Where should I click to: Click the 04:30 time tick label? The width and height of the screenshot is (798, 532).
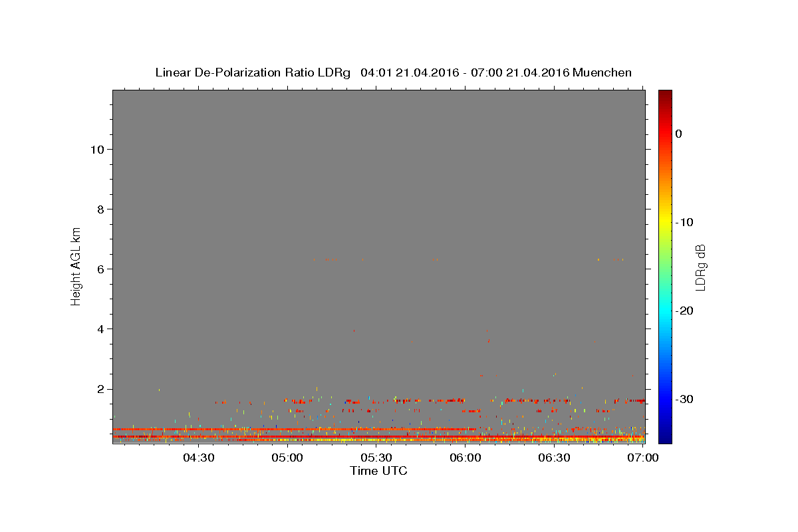[198, 458]
